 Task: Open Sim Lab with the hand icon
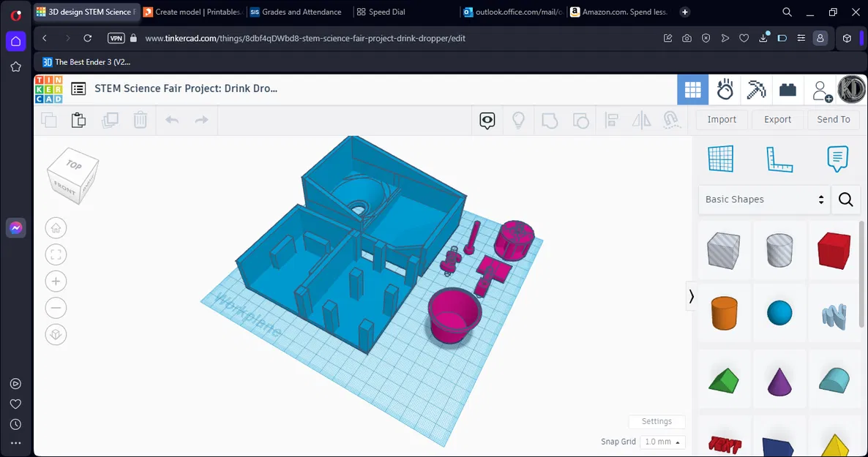pos(725,90)
